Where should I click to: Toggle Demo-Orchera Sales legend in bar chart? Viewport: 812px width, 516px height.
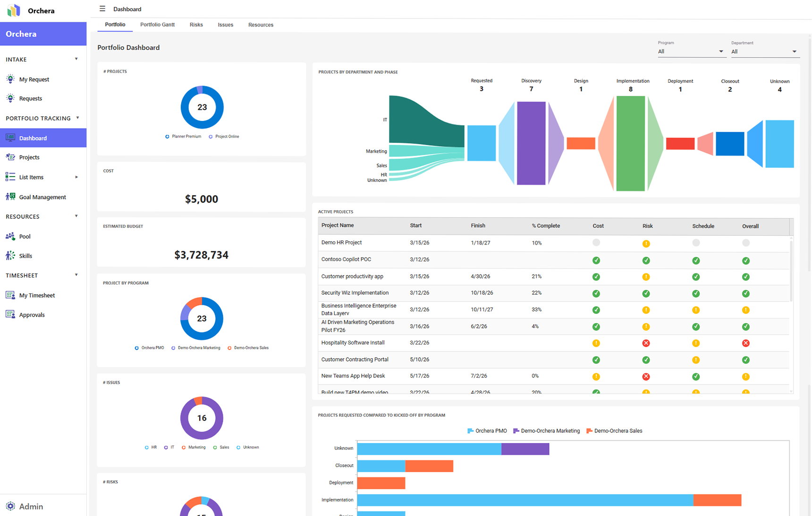pos(614,431)
